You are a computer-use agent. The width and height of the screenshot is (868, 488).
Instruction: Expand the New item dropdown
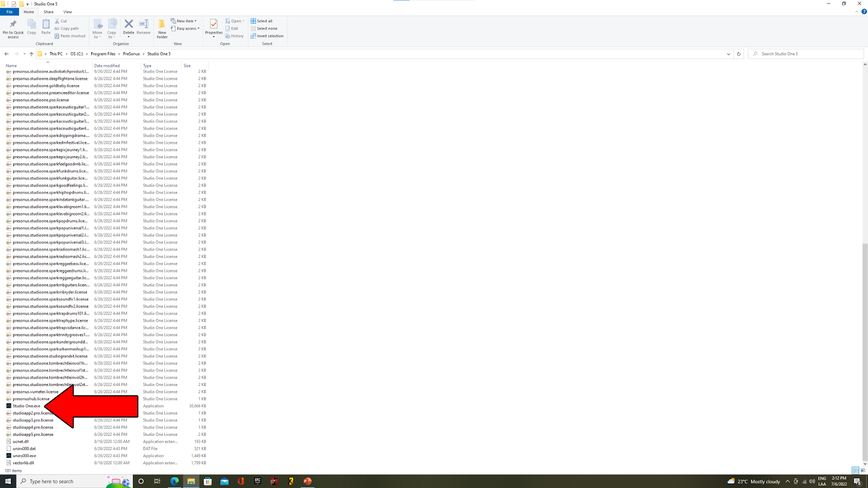pyautogui.click(x=184, y=21)
